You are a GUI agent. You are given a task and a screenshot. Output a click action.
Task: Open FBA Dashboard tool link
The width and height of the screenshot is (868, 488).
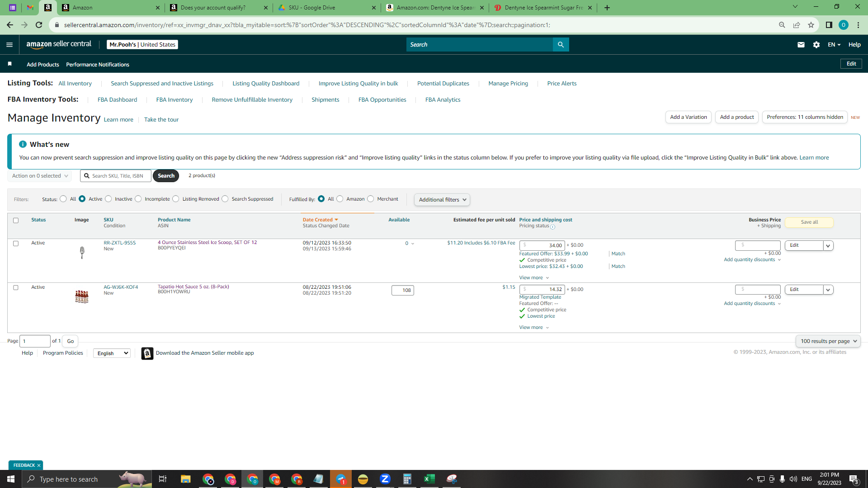click(x=117, y=99)
